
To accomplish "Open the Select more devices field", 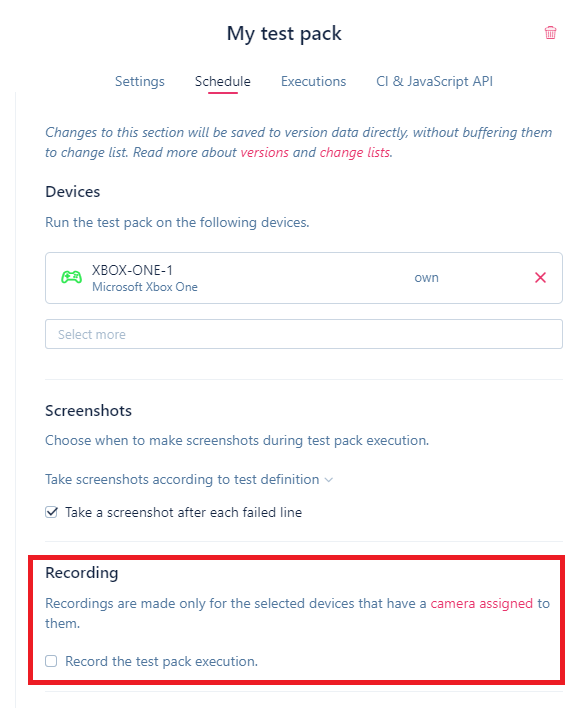I will click(303, 334).
